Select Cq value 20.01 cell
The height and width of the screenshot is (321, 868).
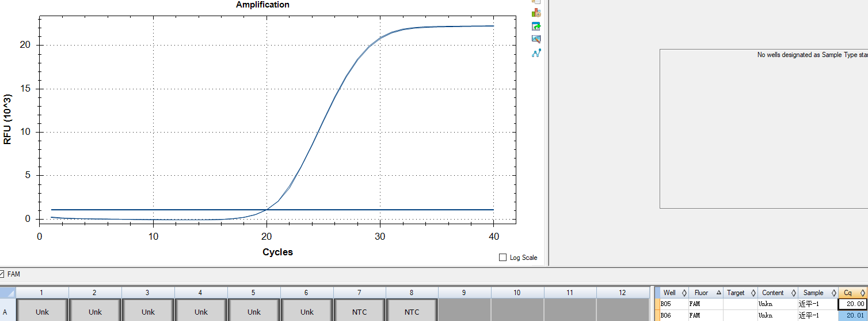pos(852,315)
